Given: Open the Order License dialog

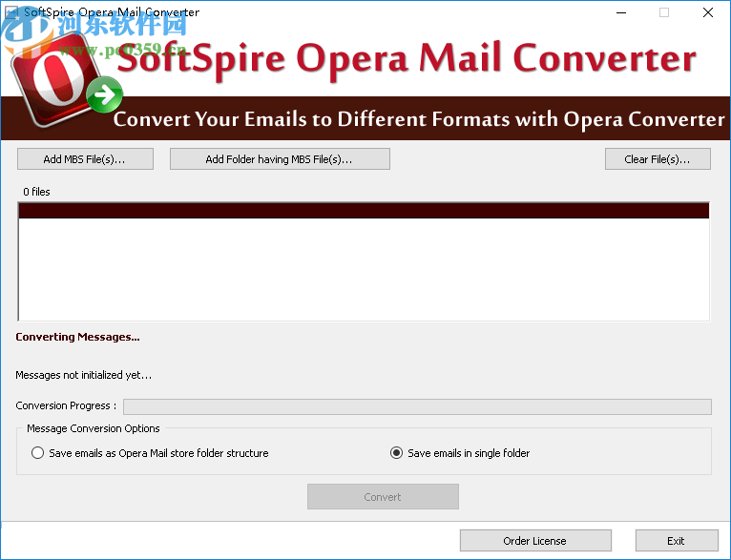Looking at the screenshot, I should pos(535,540).
